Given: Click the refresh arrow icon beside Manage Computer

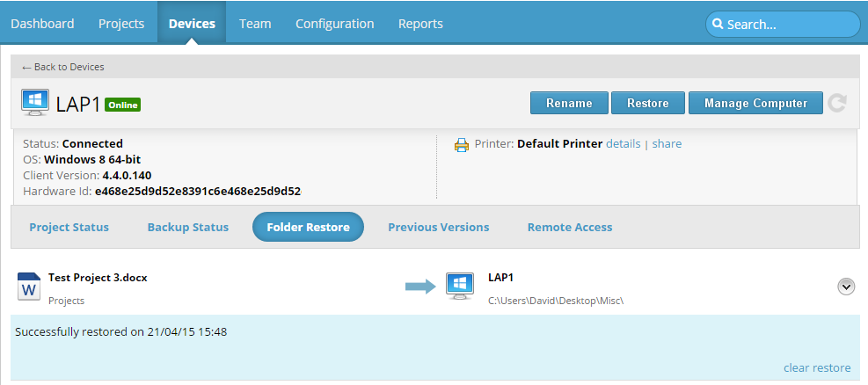Looking at the screenshot, I should tap(837, 103).
